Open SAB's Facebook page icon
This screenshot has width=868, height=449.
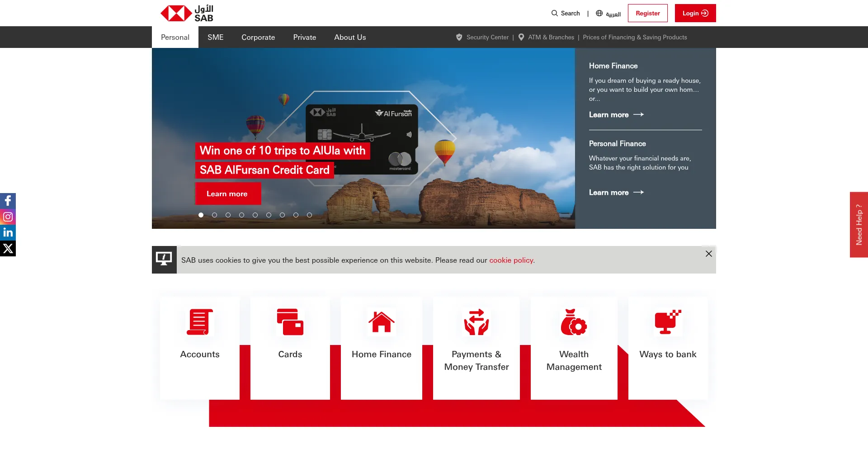click(8, 200)
